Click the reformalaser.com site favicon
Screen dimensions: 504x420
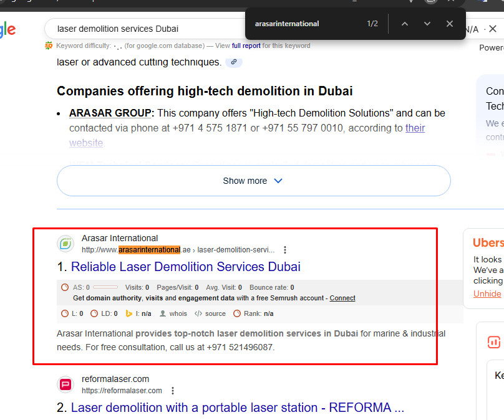[x=65, y=384]
